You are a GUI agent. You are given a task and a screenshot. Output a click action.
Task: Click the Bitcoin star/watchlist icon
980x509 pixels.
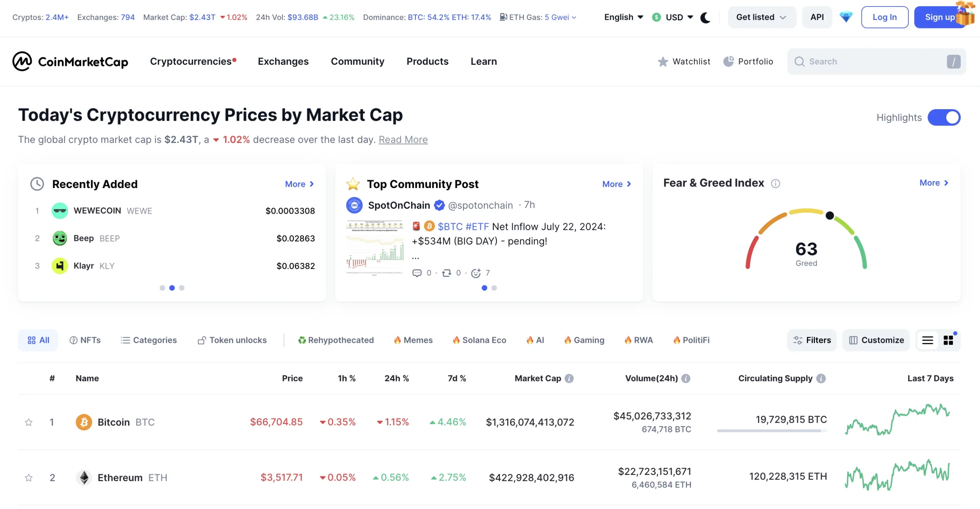coord(28,422)
